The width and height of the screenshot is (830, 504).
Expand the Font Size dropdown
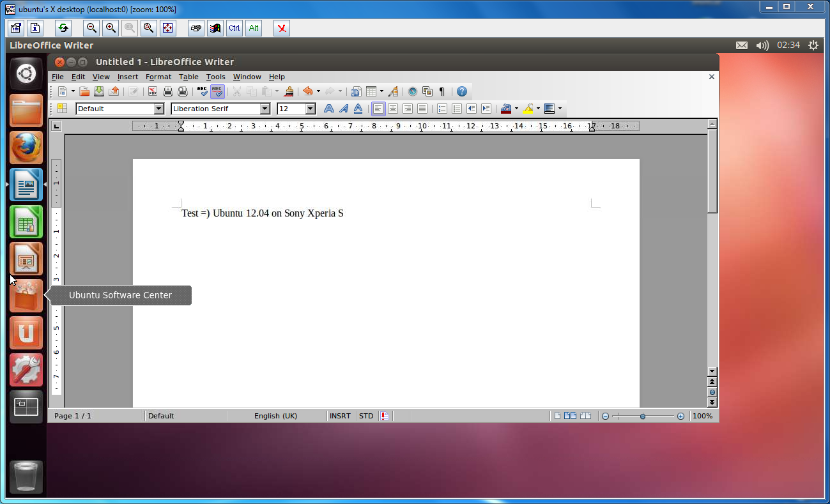click(x=311, y=109)
